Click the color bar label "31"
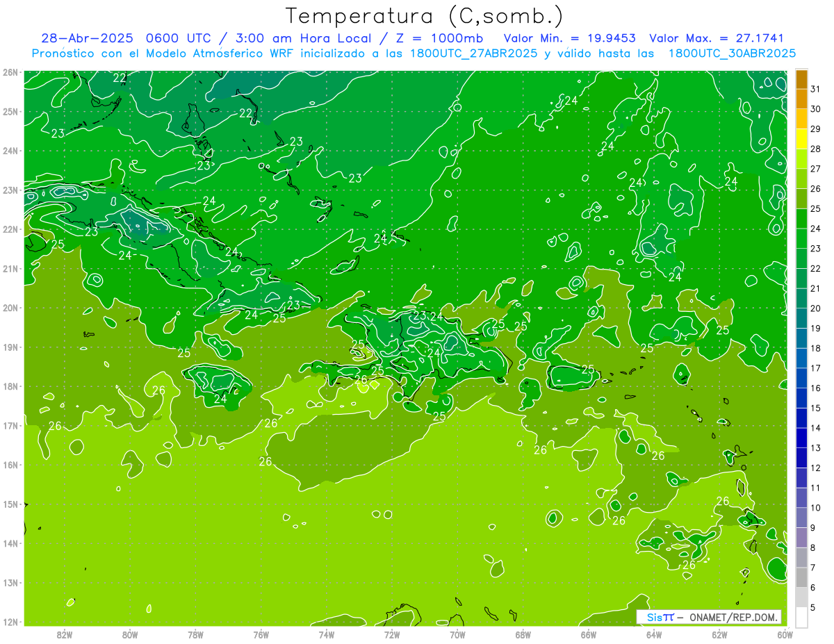Screen dimensions: 834x644 click(x=816, y=89)
